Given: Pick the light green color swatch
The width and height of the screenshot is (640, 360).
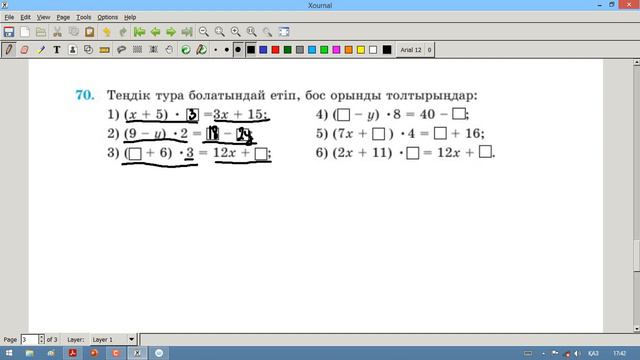Looking at the screenshot, I should pyautogui.click(x=324, y=50).
